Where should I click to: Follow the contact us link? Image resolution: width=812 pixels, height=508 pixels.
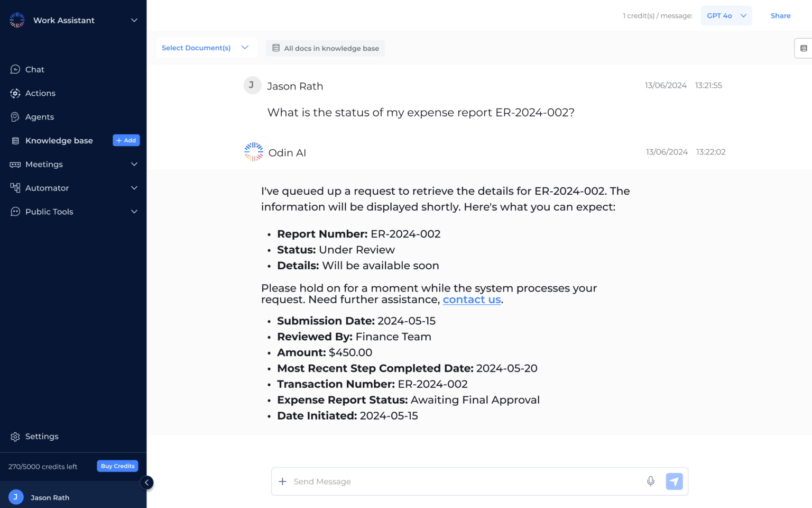click(472, 300)
